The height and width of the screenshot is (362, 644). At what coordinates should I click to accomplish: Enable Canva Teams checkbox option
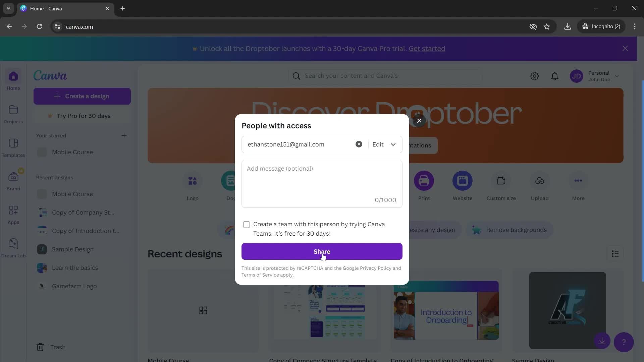(x=247, y=225)
